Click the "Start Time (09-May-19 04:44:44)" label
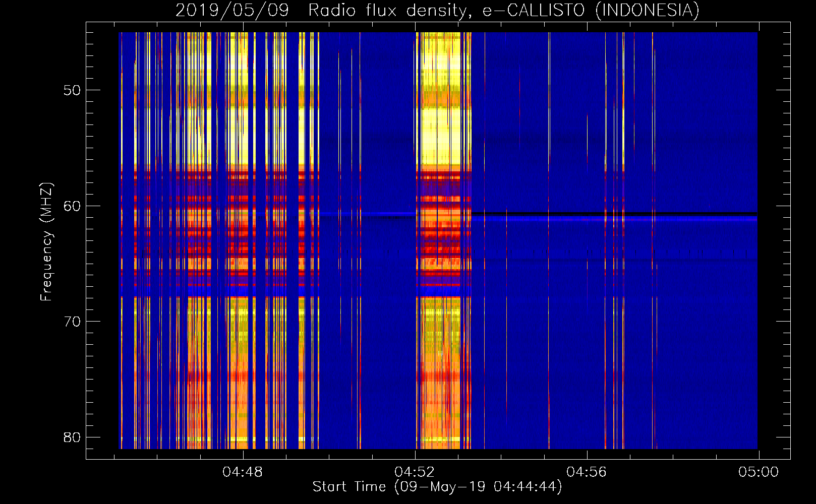816x504 pixels. (x=437, y=487)
